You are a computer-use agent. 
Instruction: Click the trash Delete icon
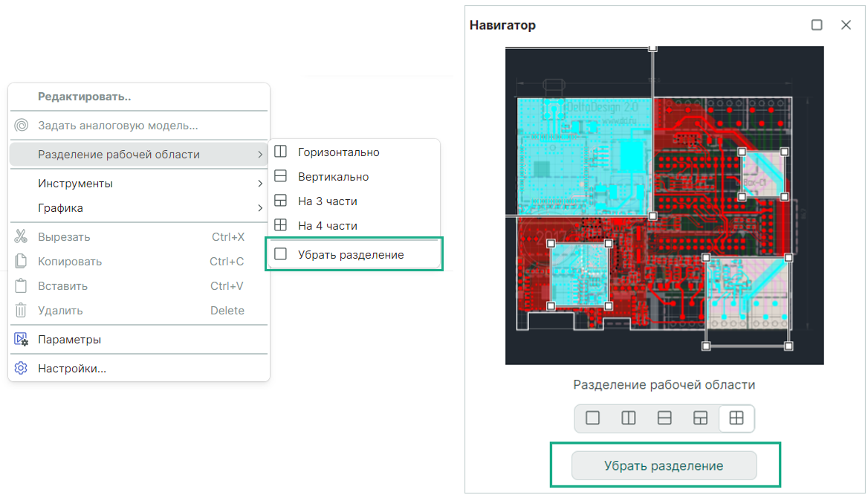[x=21, y=311]
